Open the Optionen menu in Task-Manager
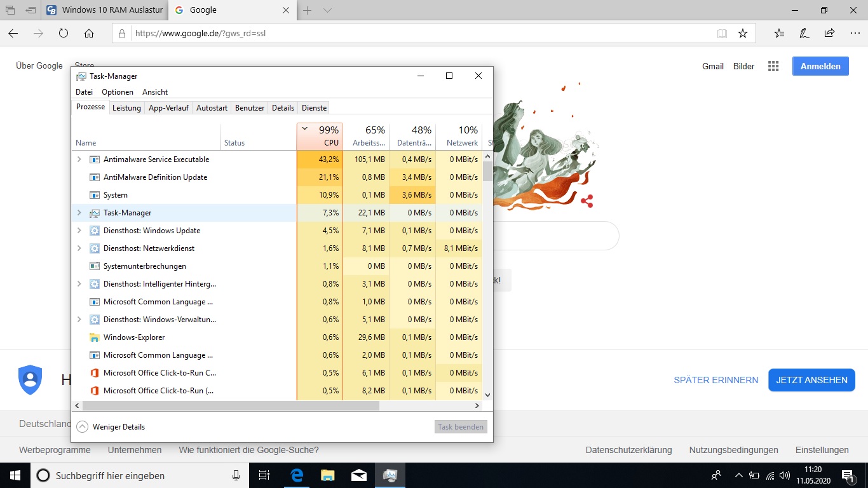Image resolution: width=868 pixels, height=488 pixels. click(118, 92)
